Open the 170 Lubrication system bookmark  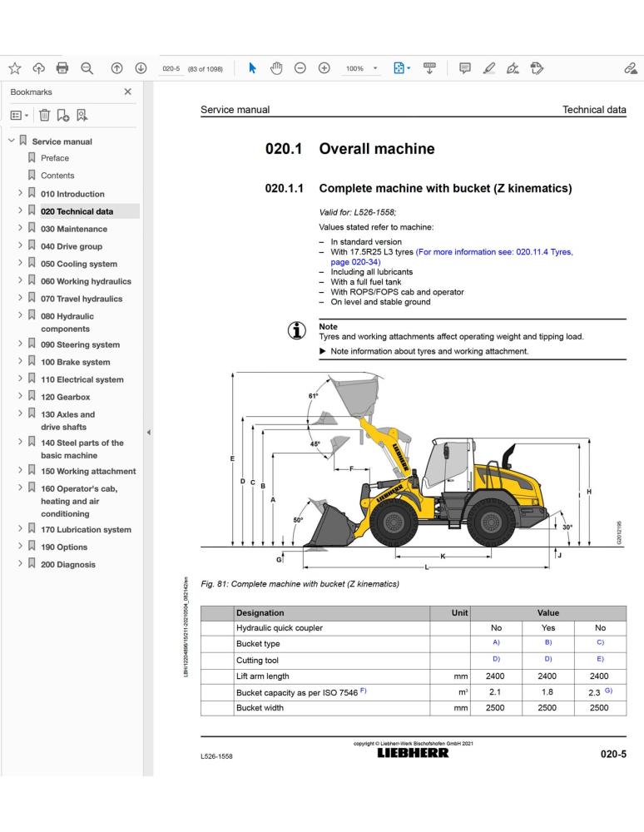[86, 529]
